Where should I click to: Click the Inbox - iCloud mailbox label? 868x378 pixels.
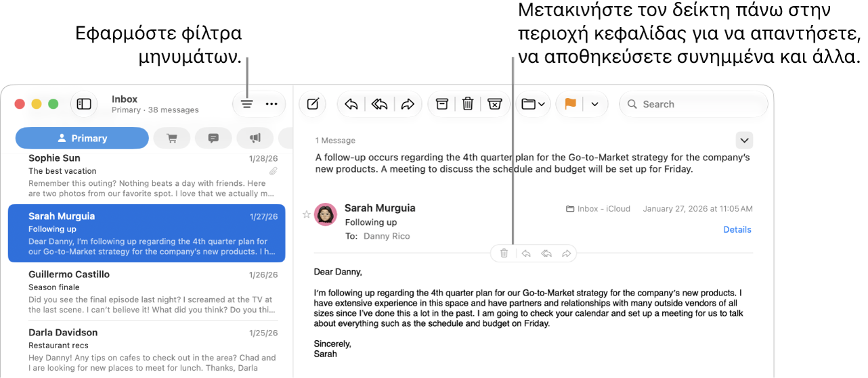pyautogui.click(x=598, y=209)
